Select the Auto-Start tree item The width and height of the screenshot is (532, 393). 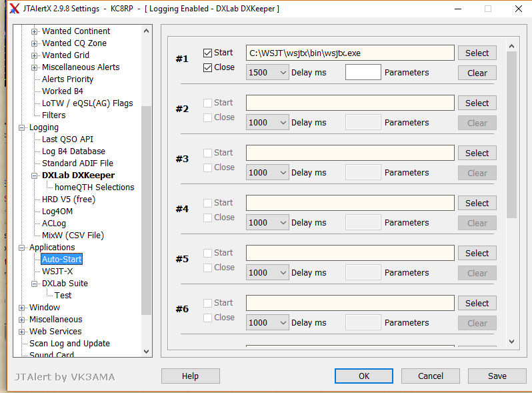pos(61,259)
